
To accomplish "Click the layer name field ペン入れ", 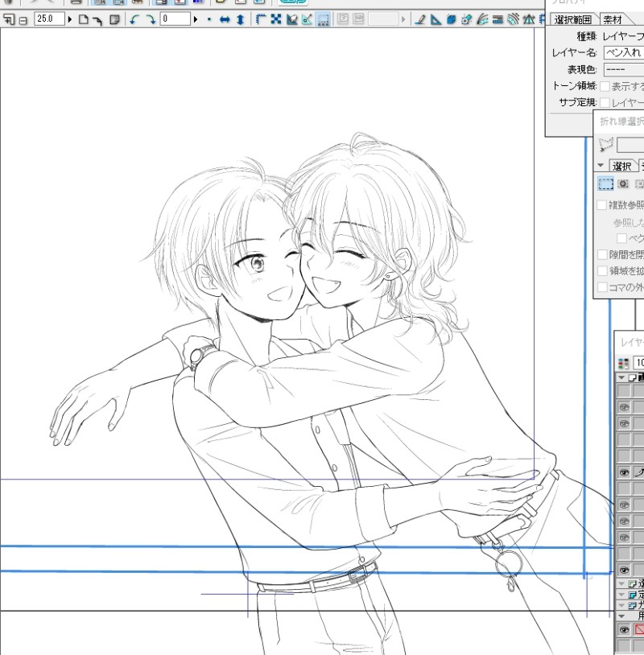I will point(624,52).
